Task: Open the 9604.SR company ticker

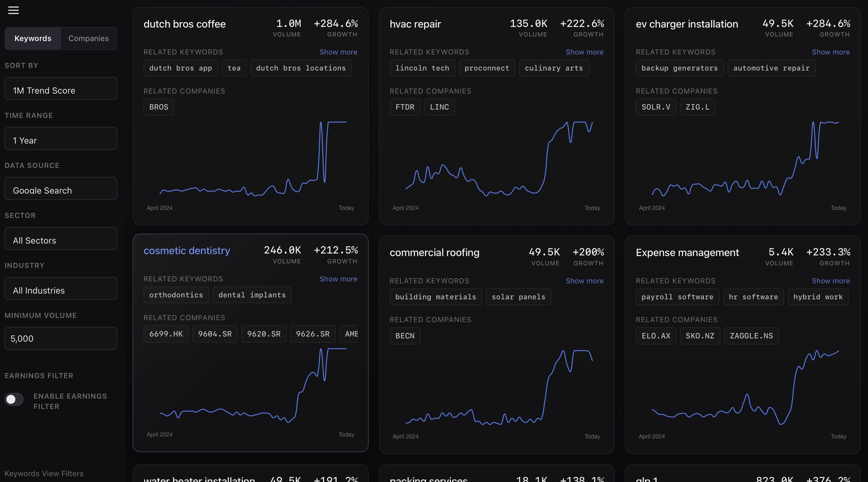Action: [x=215, y=334]
